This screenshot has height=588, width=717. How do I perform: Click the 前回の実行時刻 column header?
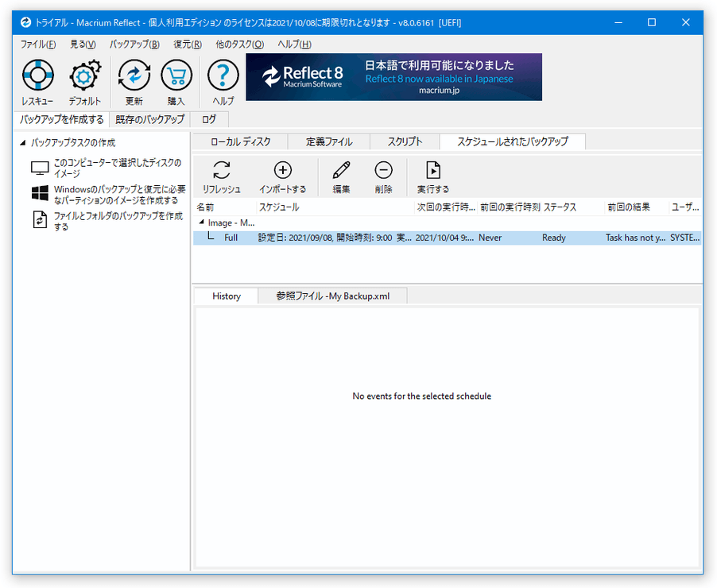pos(510,207)
